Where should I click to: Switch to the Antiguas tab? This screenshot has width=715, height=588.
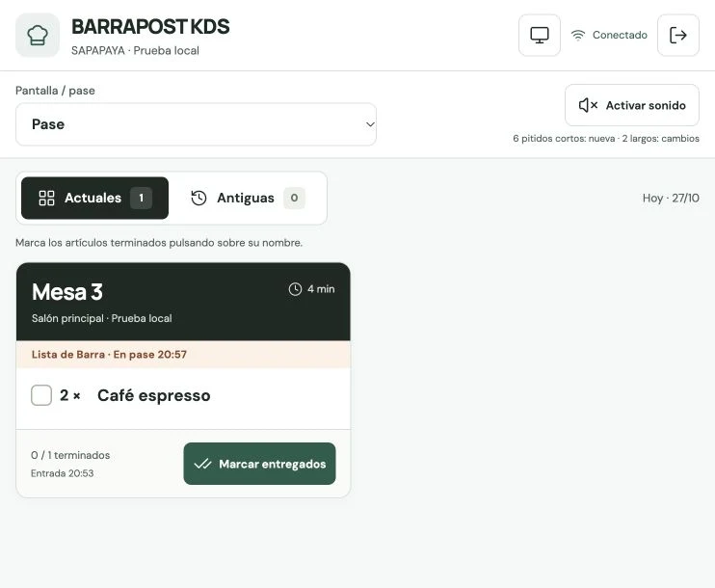coord(248,198)
